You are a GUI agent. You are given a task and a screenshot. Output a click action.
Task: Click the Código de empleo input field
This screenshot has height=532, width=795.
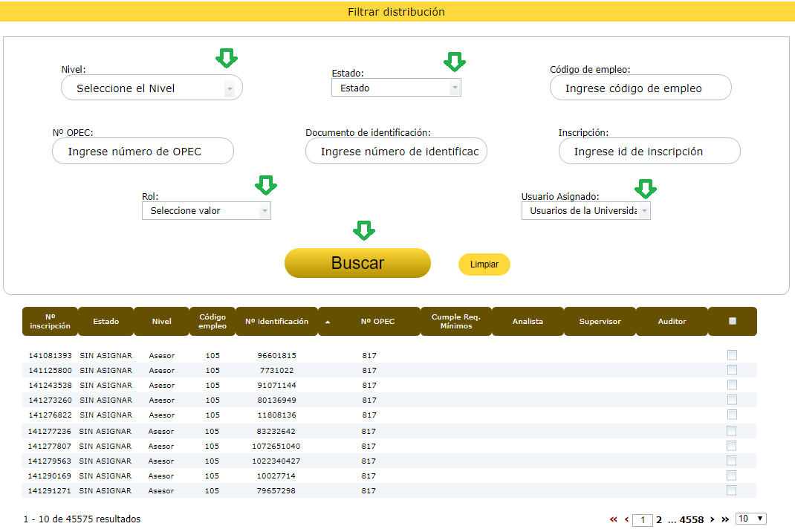(x=640, y=88)
